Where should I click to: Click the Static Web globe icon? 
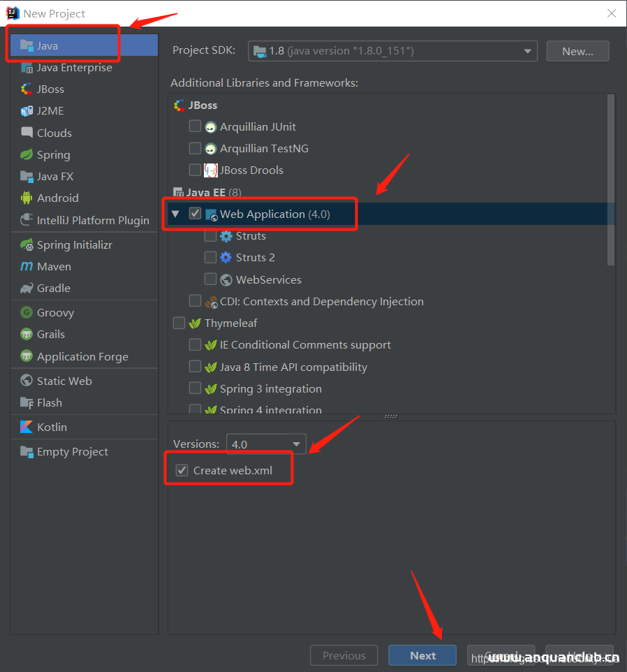pyautogui.click(x=27, y=381)
